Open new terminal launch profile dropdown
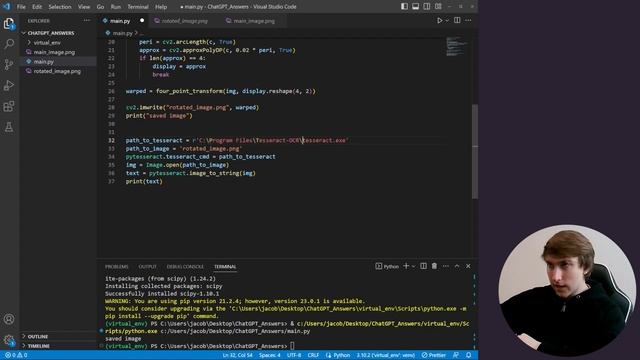The height and width of the screenshot is (360, 640). pos(413,266)
